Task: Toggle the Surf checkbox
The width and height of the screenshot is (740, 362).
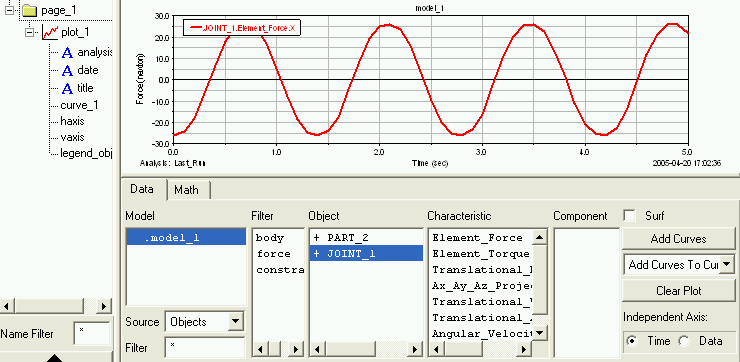Action: click(x=629, y=216)
